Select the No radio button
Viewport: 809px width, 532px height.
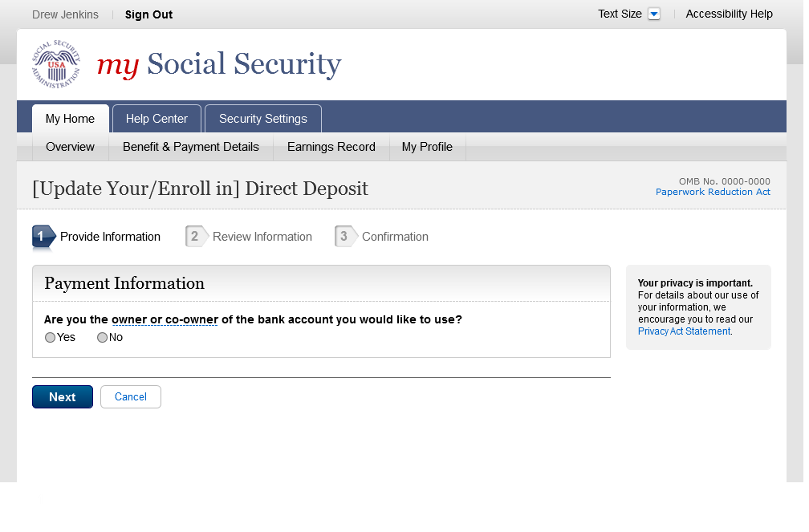tap(103, 338)
